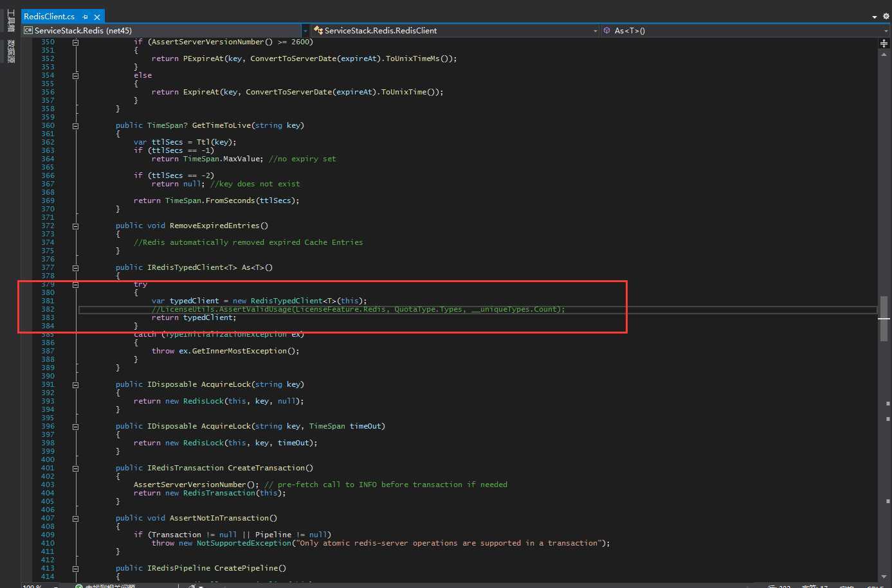The image size is (892, 588).
Task: Collapse the CreateTransaction method
Action: (75, 468)
